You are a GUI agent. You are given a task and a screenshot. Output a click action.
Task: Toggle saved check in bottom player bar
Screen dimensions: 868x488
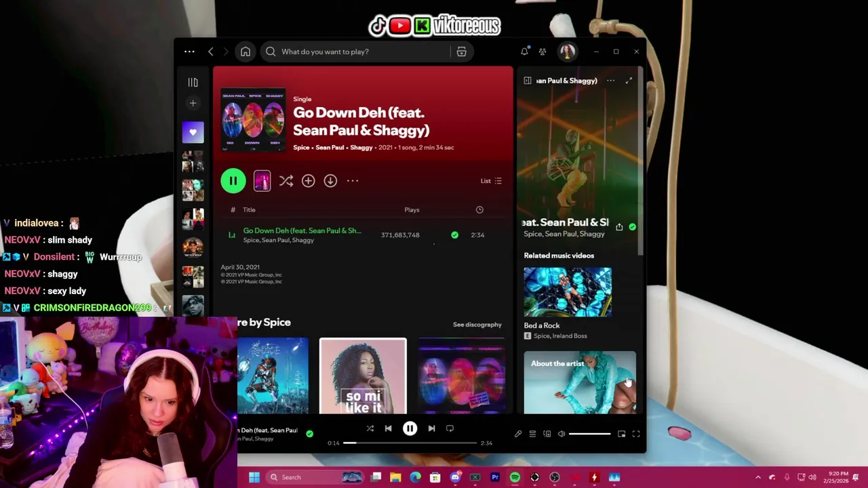(310, 434)
